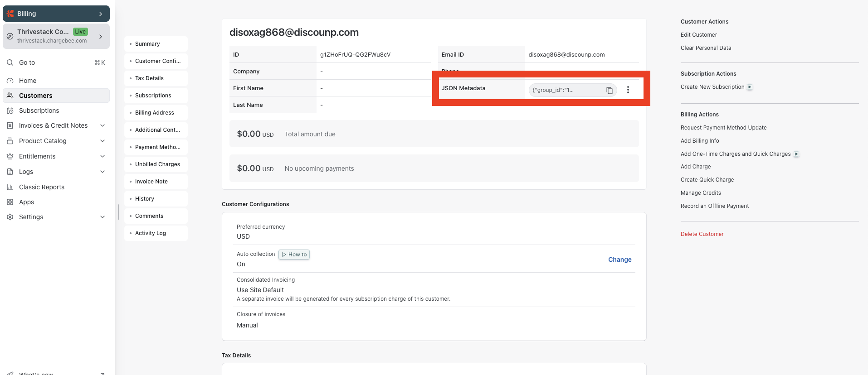Click Change for Auto collection
The height and width of the screenshot is (375, 868).
point(620,260)
